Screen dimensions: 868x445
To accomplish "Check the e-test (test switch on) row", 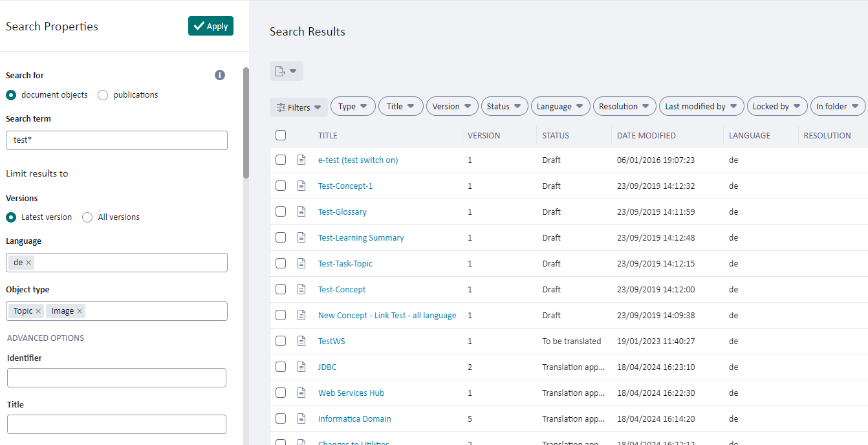I will (x=281, y=160).
